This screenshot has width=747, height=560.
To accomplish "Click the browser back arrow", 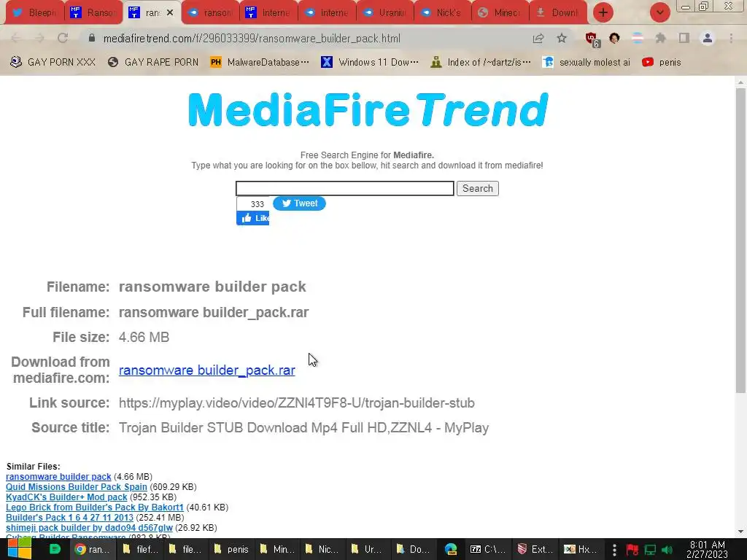I will click(16, 38).
